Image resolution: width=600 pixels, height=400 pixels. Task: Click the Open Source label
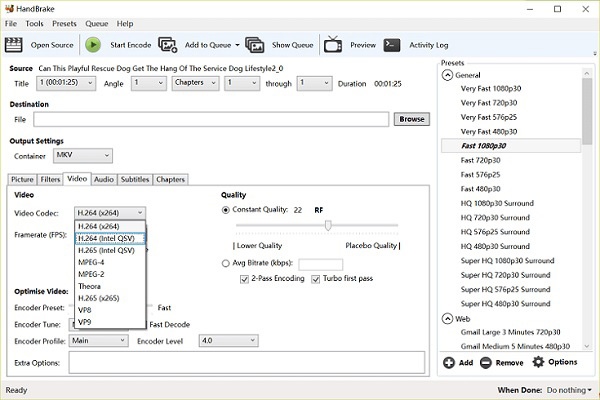[x=52, y=45]
